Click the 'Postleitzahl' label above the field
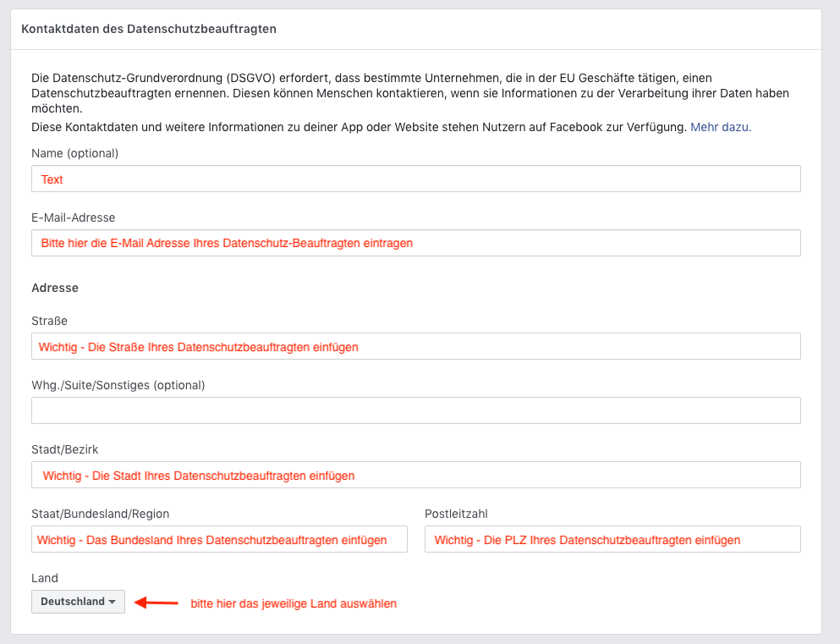The image size is (840, 644). pos(456,514)
